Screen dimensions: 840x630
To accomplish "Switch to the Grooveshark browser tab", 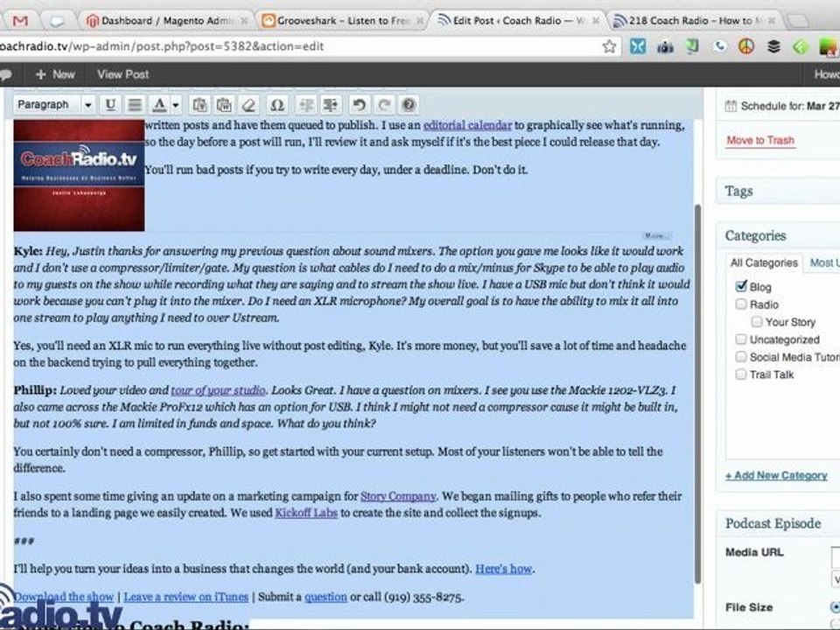I will (343, 21).
